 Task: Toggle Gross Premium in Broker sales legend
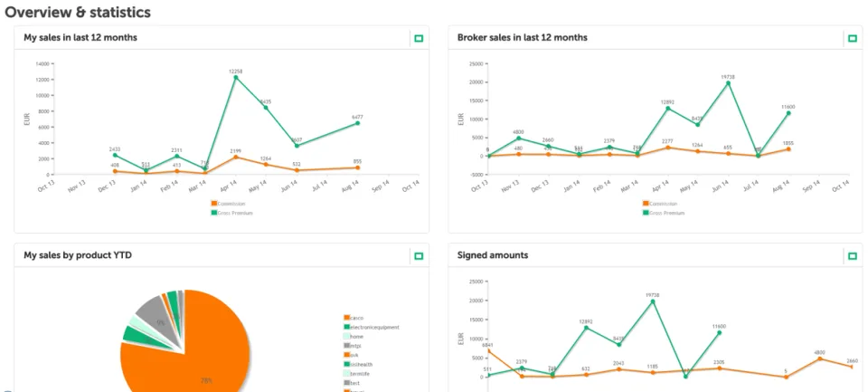[x=664, y=213]
